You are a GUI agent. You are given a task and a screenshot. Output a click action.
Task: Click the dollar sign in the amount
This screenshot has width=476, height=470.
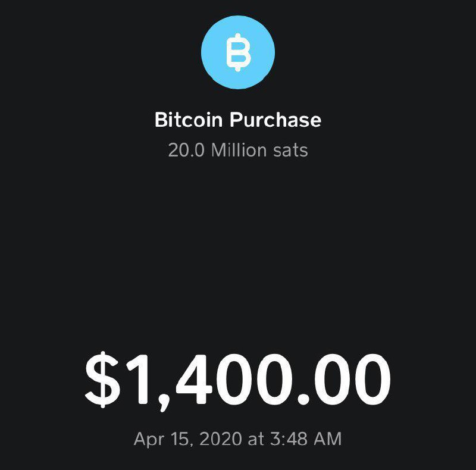pyautogui.click(x=102, y=380)
